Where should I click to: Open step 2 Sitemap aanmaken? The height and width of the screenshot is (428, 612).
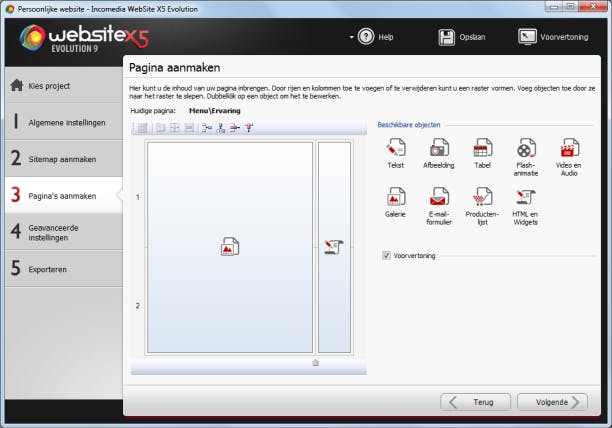tap(64, 159)
